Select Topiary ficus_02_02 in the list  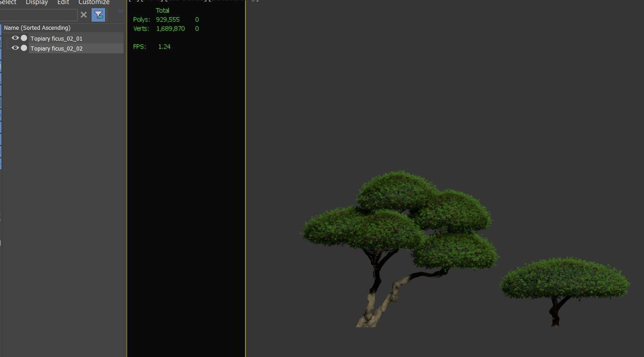(56, 49)
